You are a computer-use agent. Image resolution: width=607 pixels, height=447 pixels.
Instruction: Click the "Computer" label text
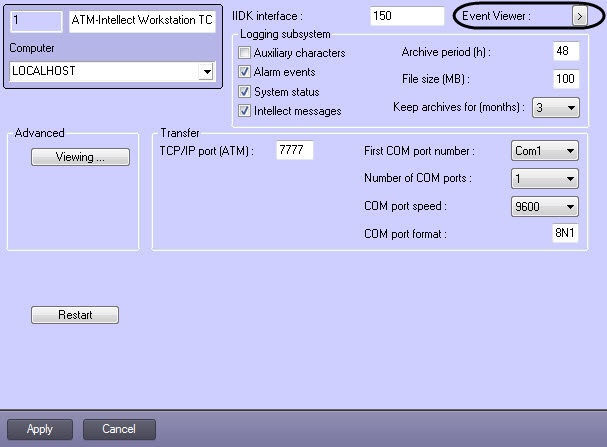(x=32, y=48)
